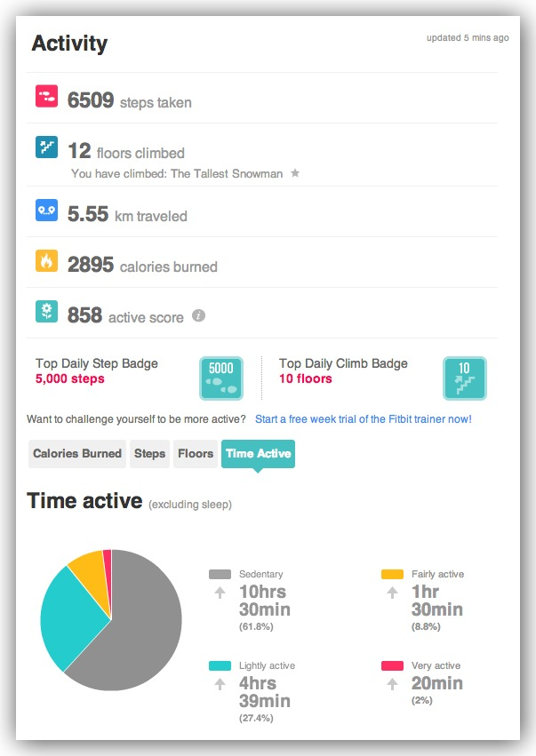Click the gray sedentary pie chart slice
The image size is (536, 756).
[x=142, y=631]
